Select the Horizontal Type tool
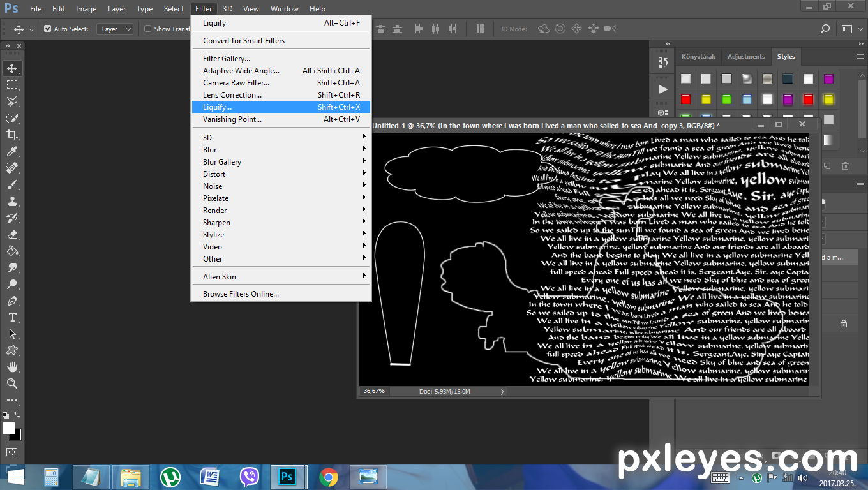 [12, 317]
